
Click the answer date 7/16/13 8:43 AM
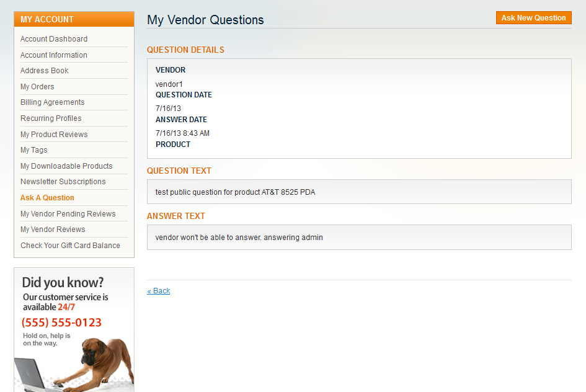point(182,133)
